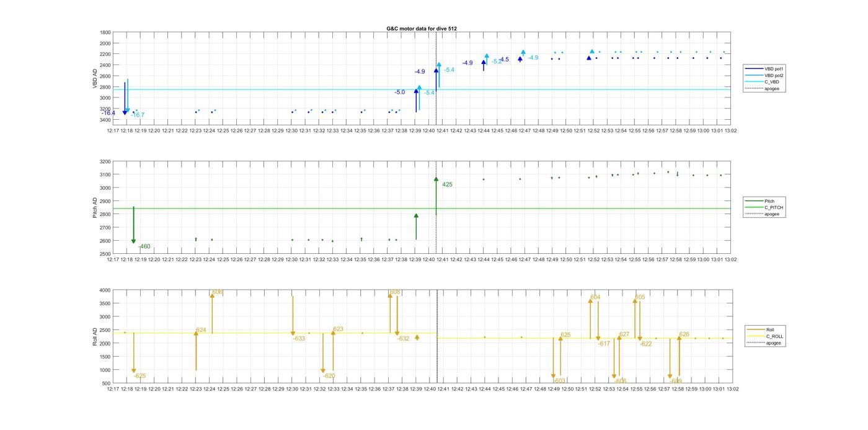Image resolution: width=868 pixels, height=430 pixels.
Task: Click the '624' roll data label
Action: coord(201,330)
